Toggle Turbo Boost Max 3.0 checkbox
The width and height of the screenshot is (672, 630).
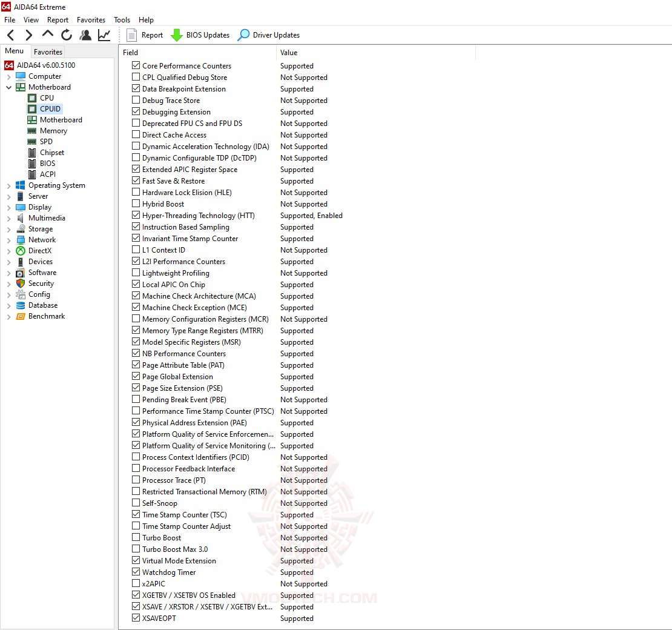(136, 548)
